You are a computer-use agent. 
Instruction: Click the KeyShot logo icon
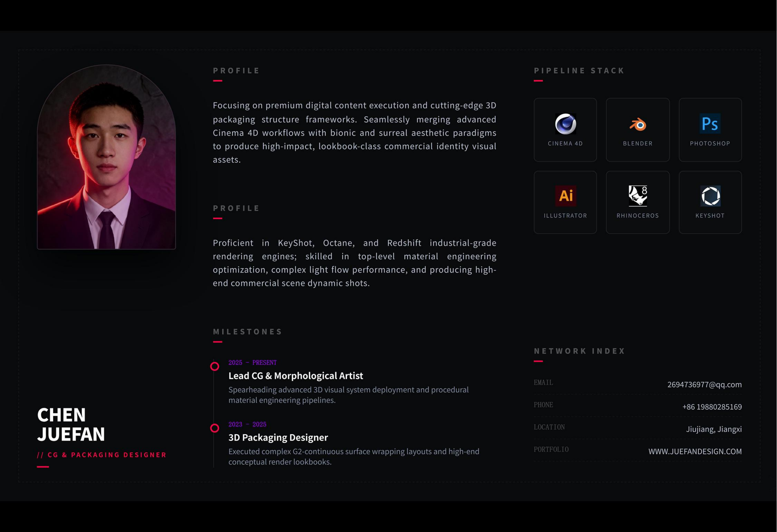click(710, 196)
